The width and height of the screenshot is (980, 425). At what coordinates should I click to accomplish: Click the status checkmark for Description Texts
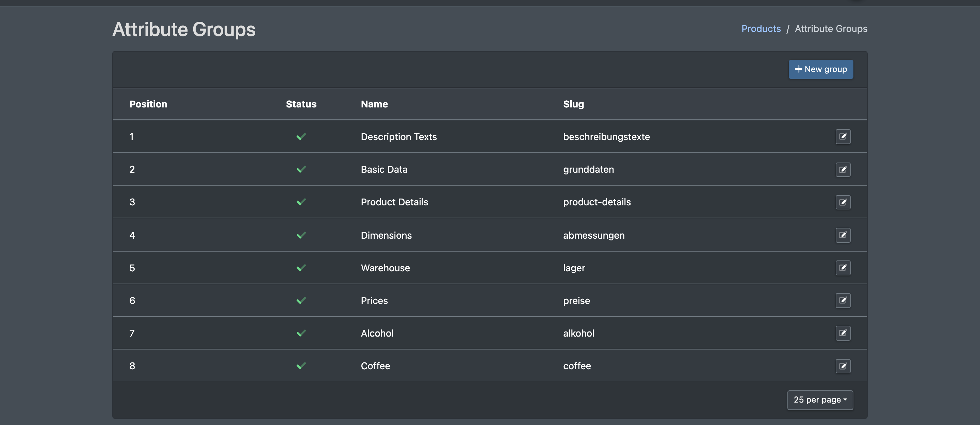pos(301,136)
